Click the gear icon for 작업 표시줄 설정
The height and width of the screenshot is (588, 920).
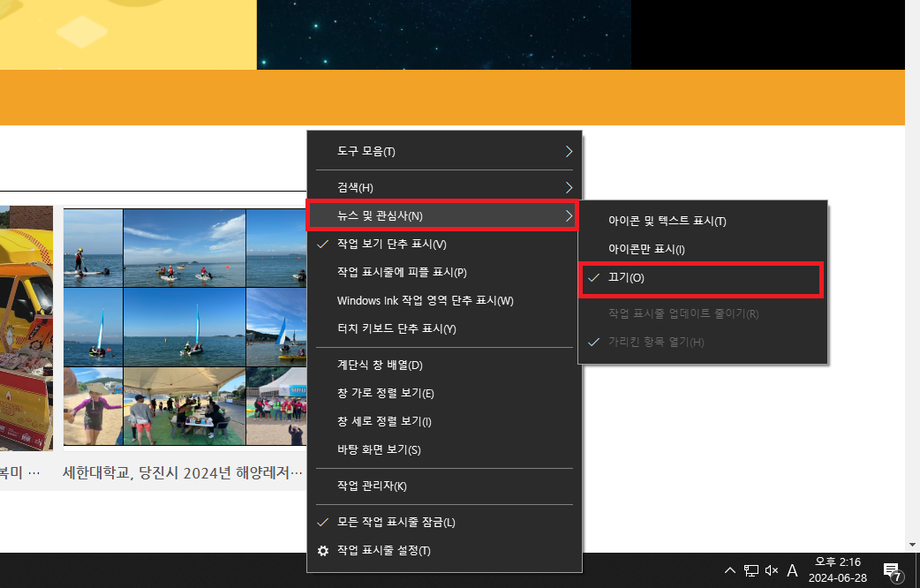click(x=323, y=551)
